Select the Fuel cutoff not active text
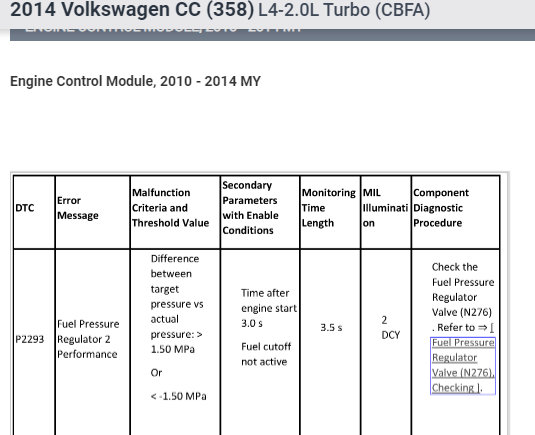The height and width of the screenshot is (435, 535). tap(266, 354)
